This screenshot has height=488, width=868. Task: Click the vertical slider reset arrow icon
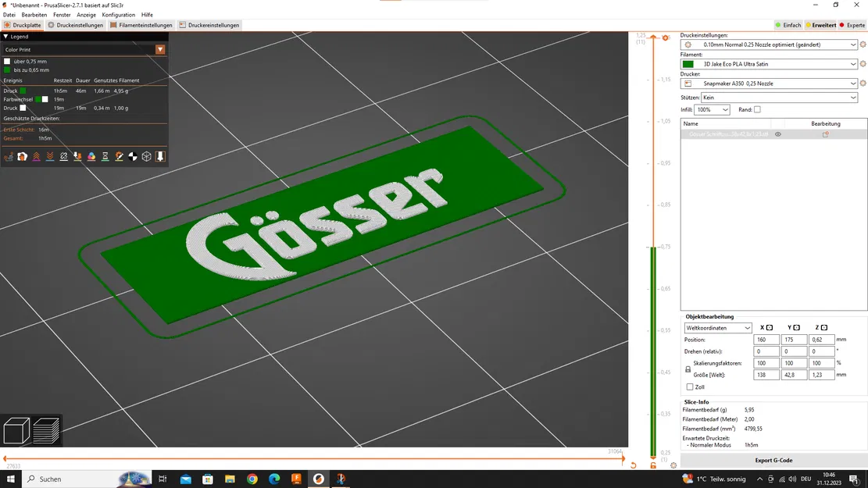tap(634, 466)
